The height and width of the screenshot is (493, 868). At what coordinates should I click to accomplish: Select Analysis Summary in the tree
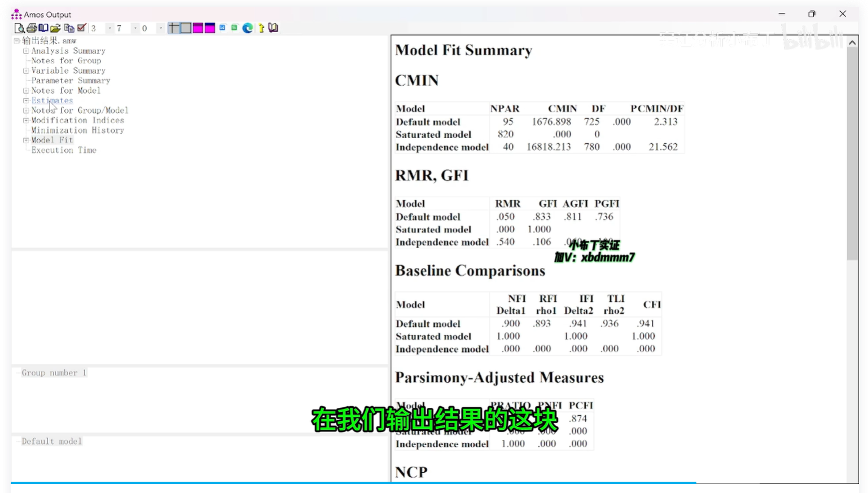pos(68,51)
